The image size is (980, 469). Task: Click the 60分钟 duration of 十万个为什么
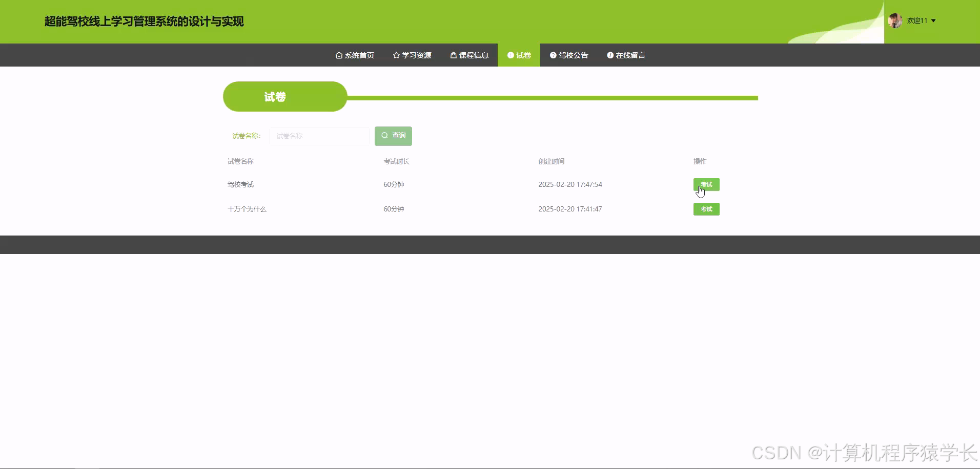394,209
